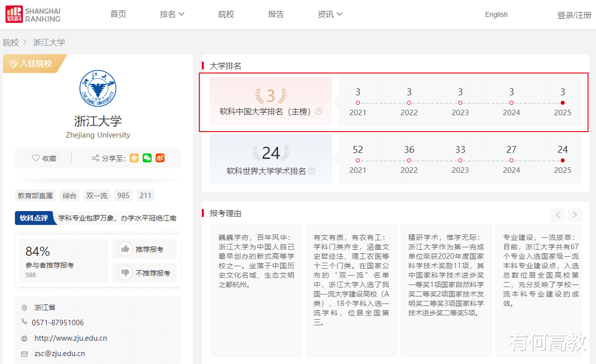
Task: Share to QZone star icon
Action: click(x=134, y=158)
